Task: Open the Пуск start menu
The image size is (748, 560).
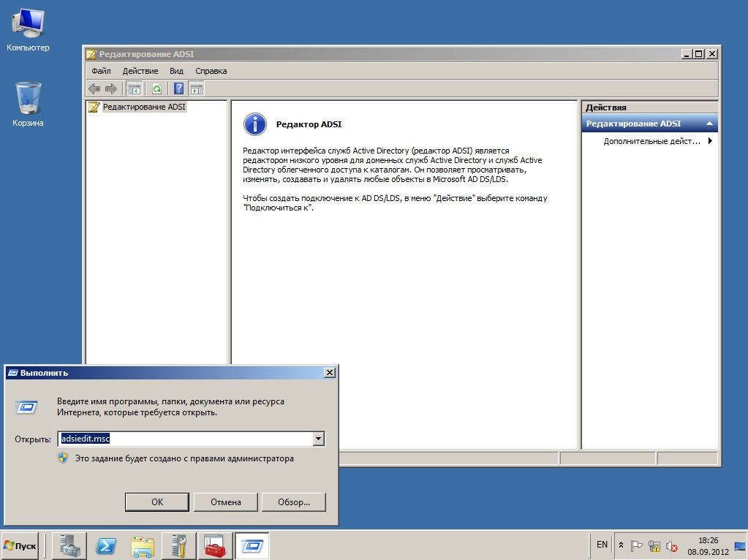Action: 20,545
